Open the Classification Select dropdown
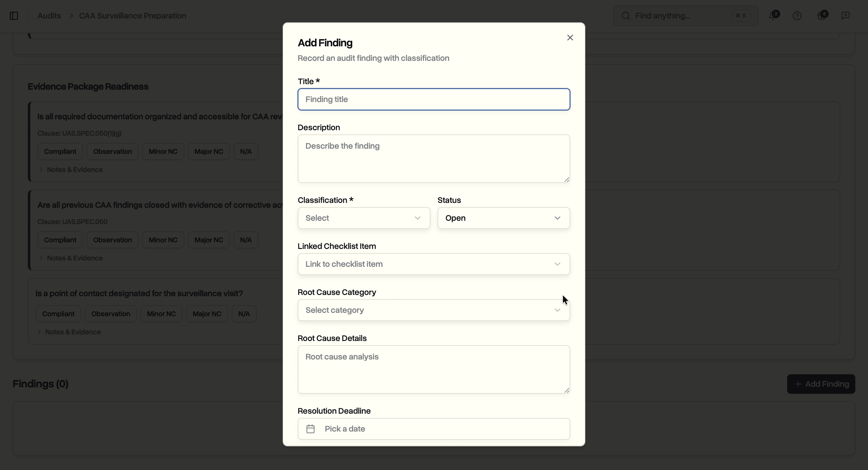The image size is (868, 470). pos(363,218)
